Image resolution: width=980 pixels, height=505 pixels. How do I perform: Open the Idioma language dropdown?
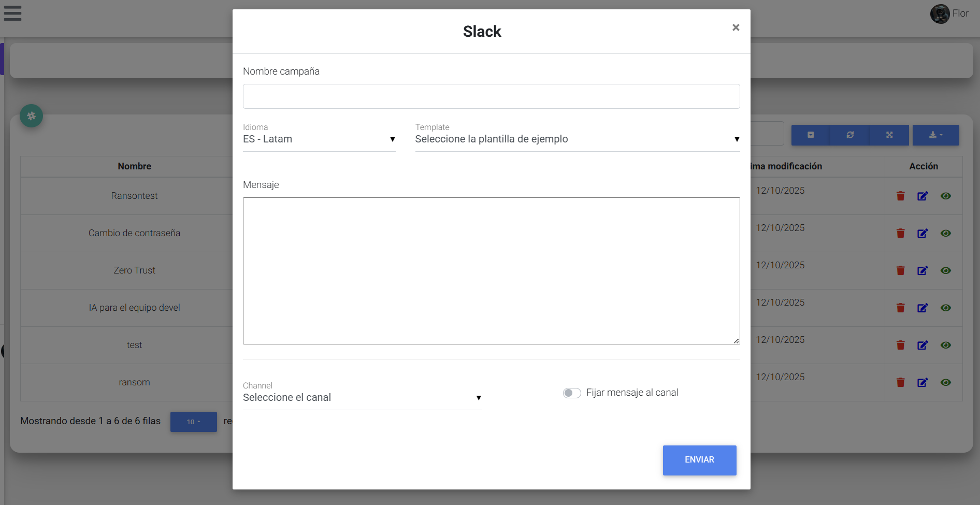(319, 139)
